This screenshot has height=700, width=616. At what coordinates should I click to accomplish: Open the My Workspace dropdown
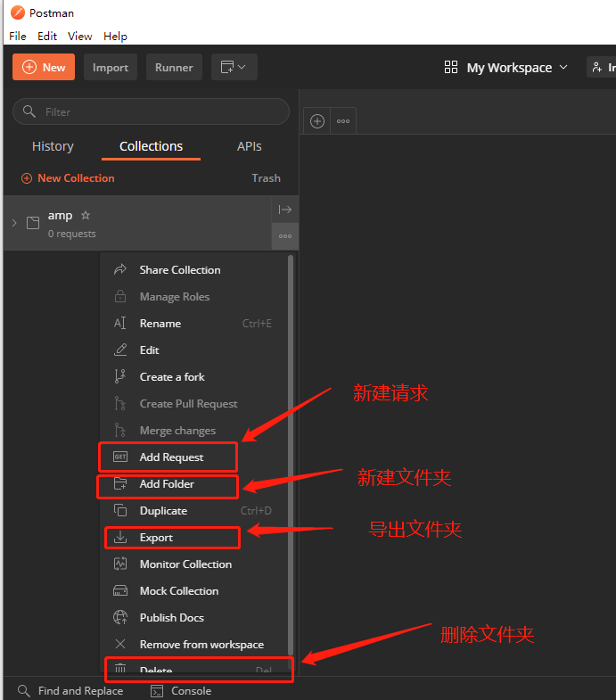tap(506, 68)
